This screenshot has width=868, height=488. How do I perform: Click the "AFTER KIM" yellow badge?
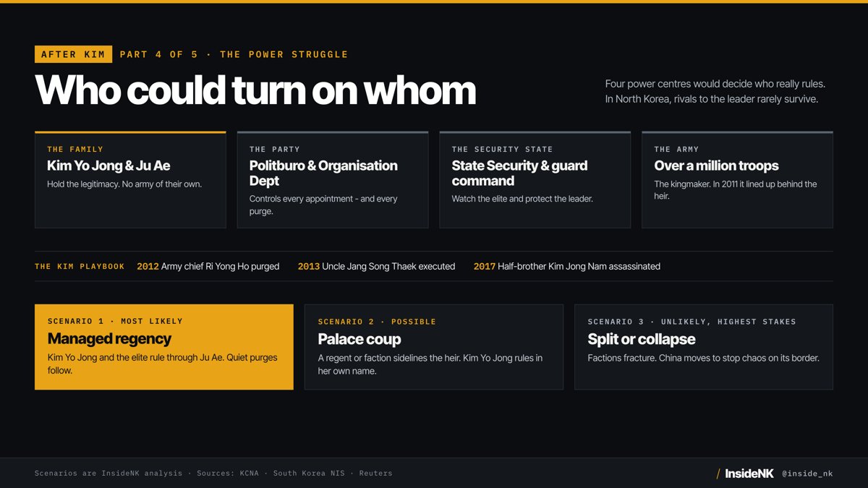click(x=73, y=54)
